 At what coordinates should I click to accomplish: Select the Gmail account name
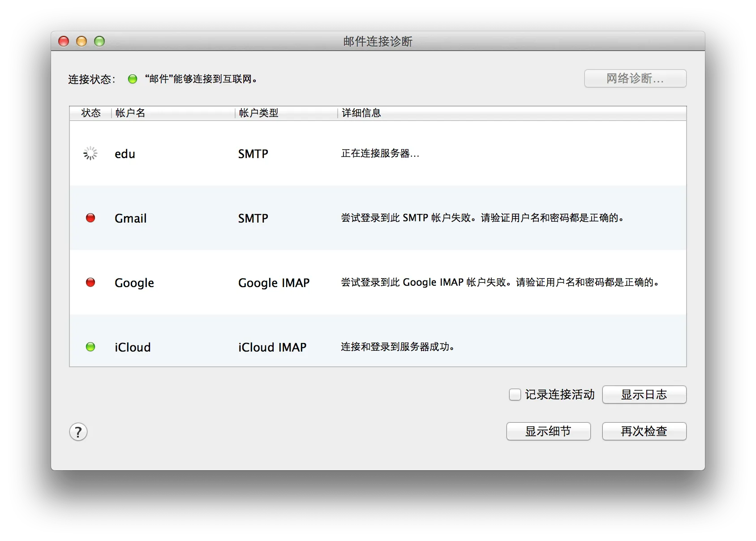[131, 219]
